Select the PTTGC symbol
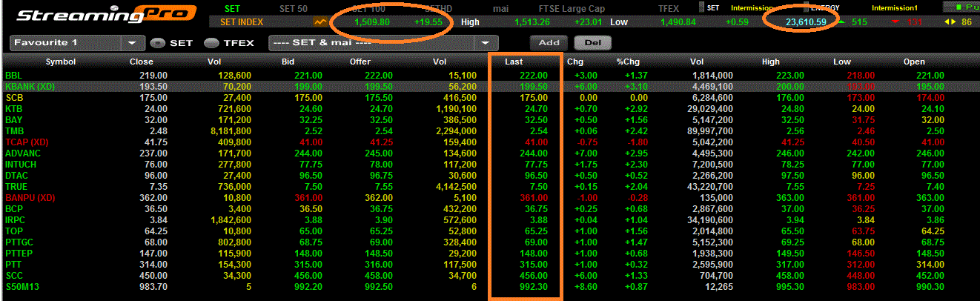 [19, 242]
